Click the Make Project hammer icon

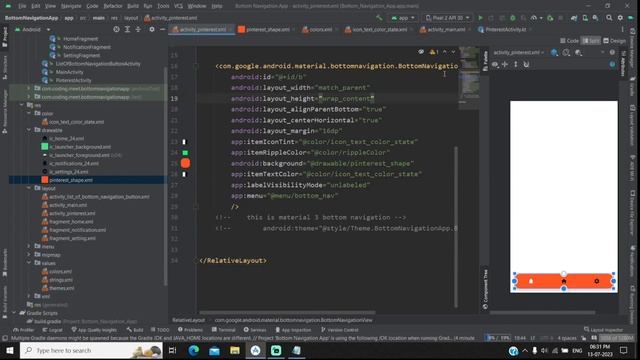[379, 18]
